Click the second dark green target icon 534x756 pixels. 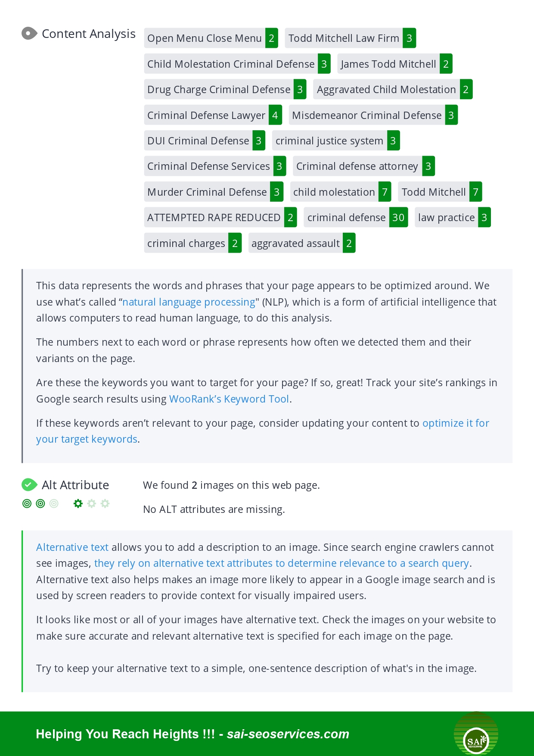40,503
